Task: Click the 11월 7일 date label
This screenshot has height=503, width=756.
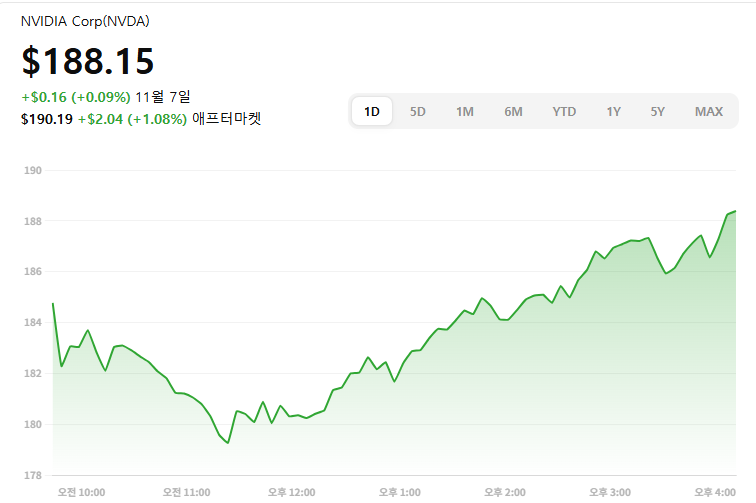Action: point(163,97)
